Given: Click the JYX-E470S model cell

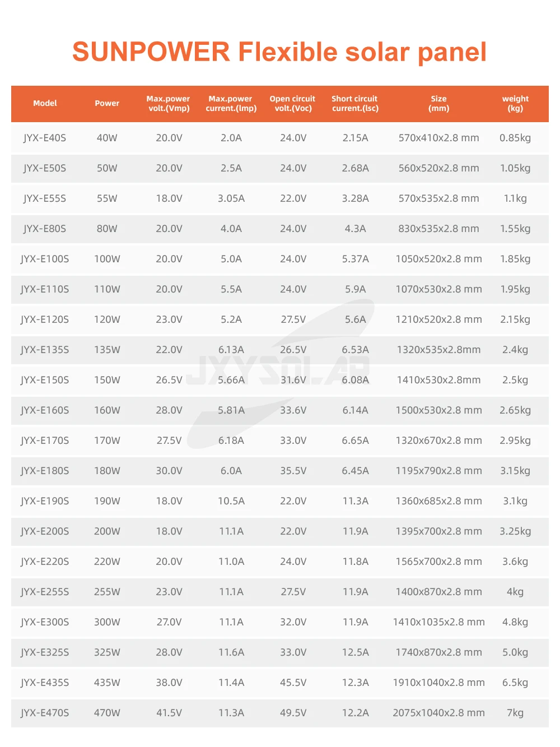Looking at the screenshot, I should (x=45, y=713).
